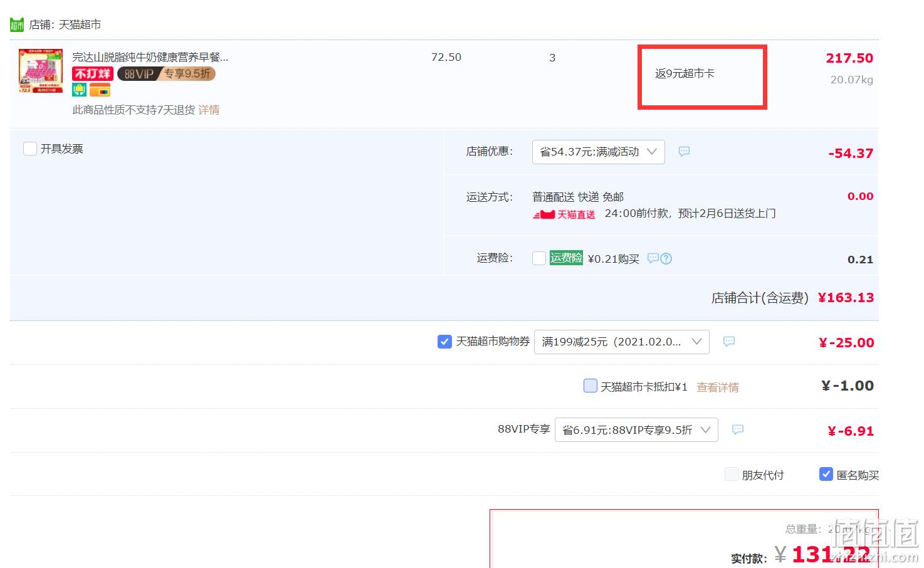Click comment icon beside 88VIP dropdown
The image size is (924, 568).
tap(738, 429)
